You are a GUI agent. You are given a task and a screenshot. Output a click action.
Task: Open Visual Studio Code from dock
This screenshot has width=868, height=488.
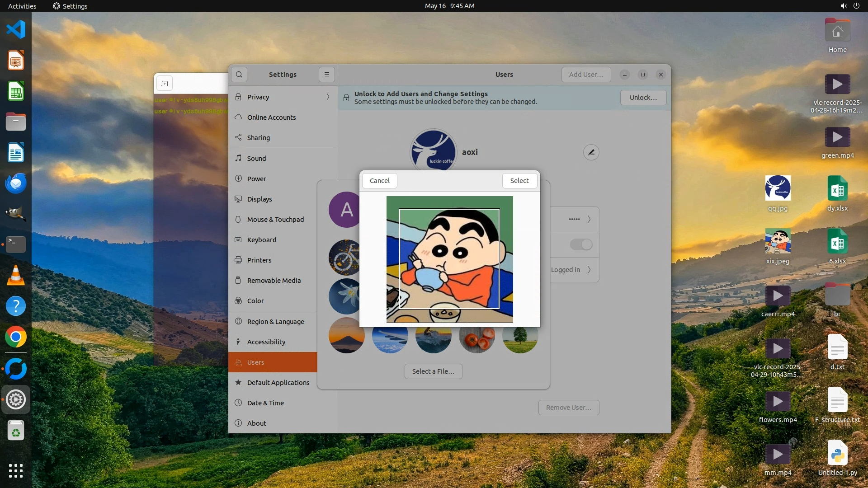tap(16, 30)
